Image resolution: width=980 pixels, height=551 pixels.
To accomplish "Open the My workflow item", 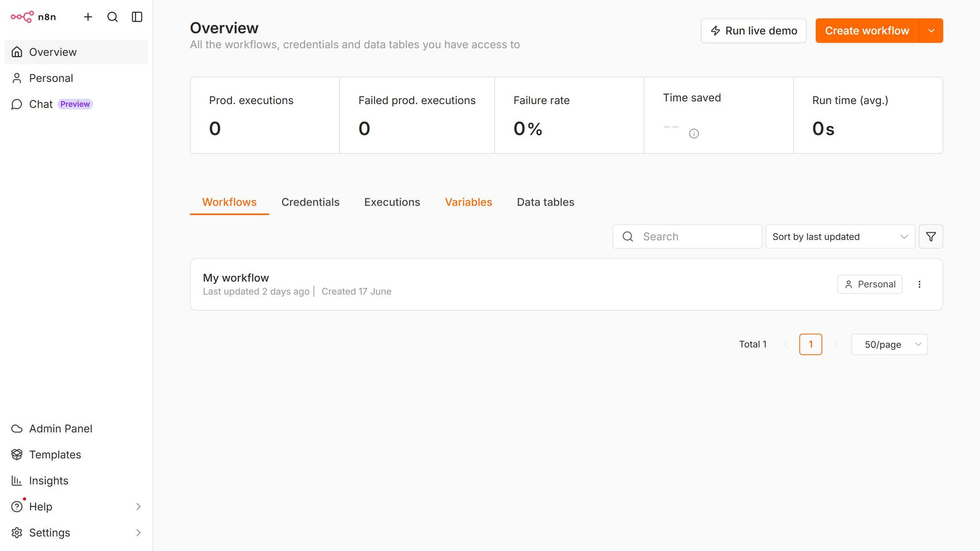I will (567, 284).
